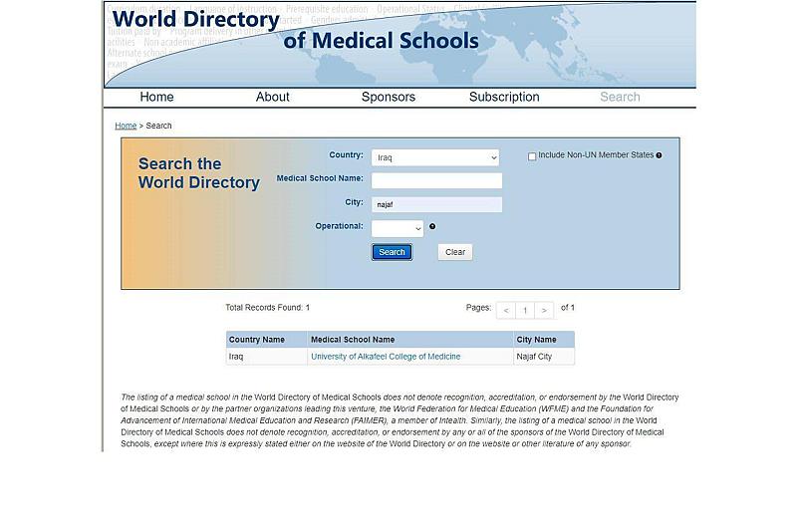Click the Clear button
The image size is (797, 532).
(455, 252)
